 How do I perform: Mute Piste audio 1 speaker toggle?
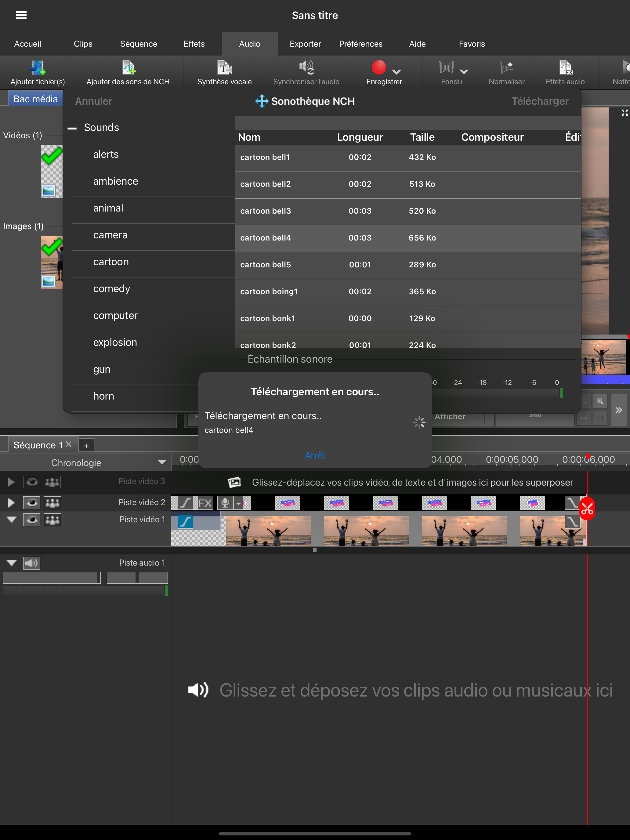coord(32,563)
